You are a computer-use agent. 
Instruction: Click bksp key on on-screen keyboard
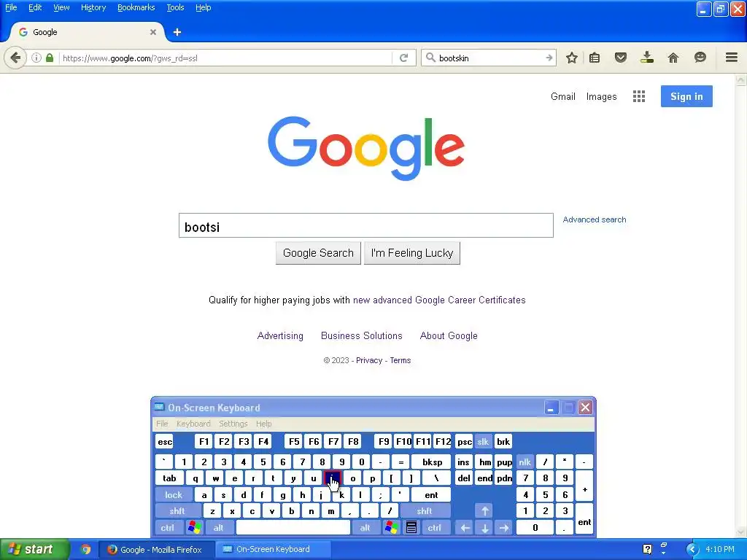432,462
